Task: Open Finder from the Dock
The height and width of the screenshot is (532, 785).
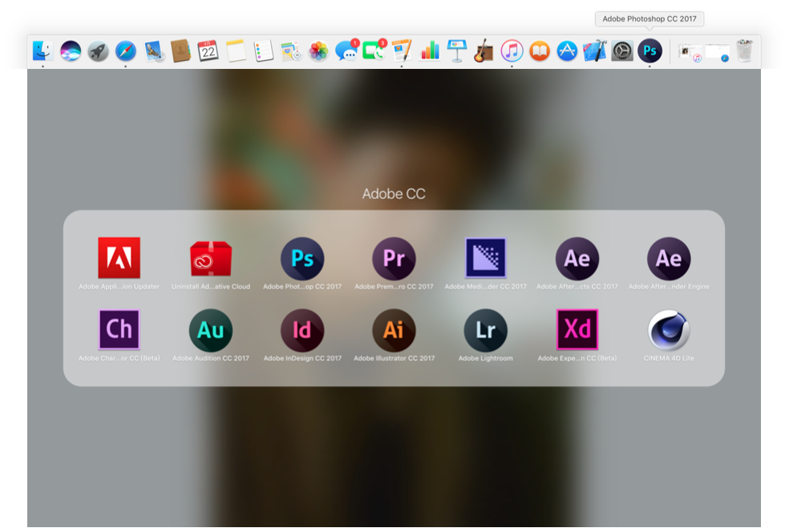Action: pos(43,50)
